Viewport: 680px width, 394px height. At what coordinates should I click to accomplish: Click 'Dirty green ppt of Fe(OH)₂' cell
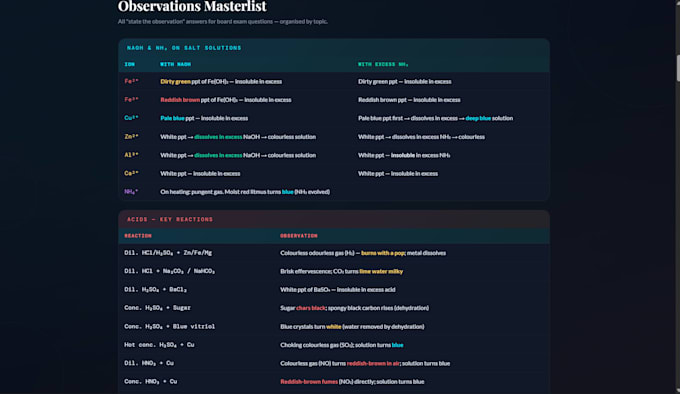(x=221, y=81)
